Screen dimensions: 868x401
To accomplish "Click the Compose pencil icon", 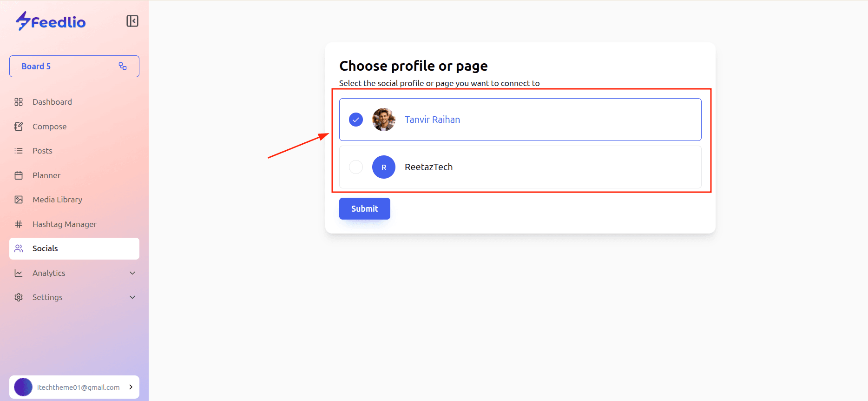I will point(19,127).
